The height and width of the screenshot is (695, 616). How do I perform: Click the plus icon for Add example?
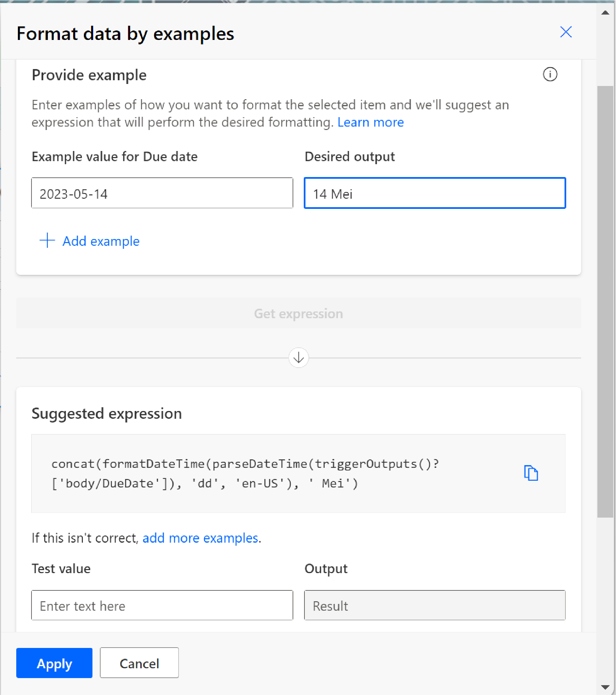pyautogui.click(x=47, y=240)
